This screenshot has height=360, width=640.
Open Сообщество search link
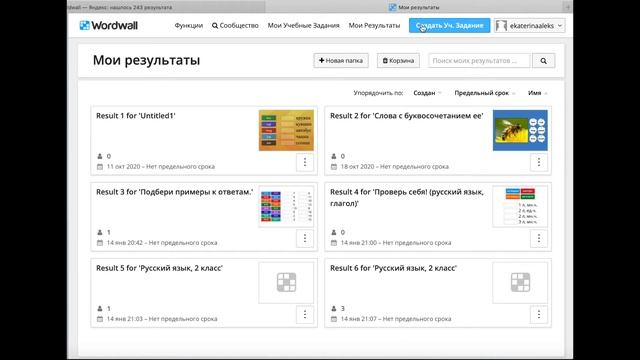(235, 25)
